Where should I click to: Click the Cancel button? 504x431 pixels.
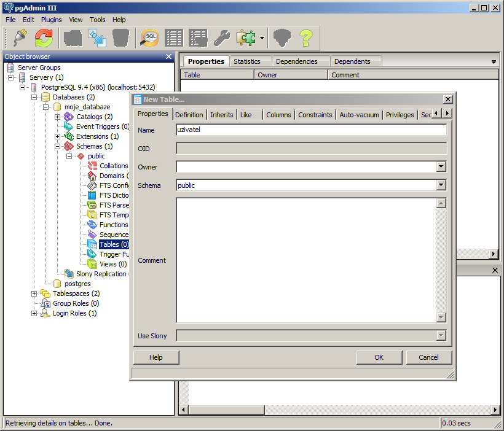coord(428,357)
